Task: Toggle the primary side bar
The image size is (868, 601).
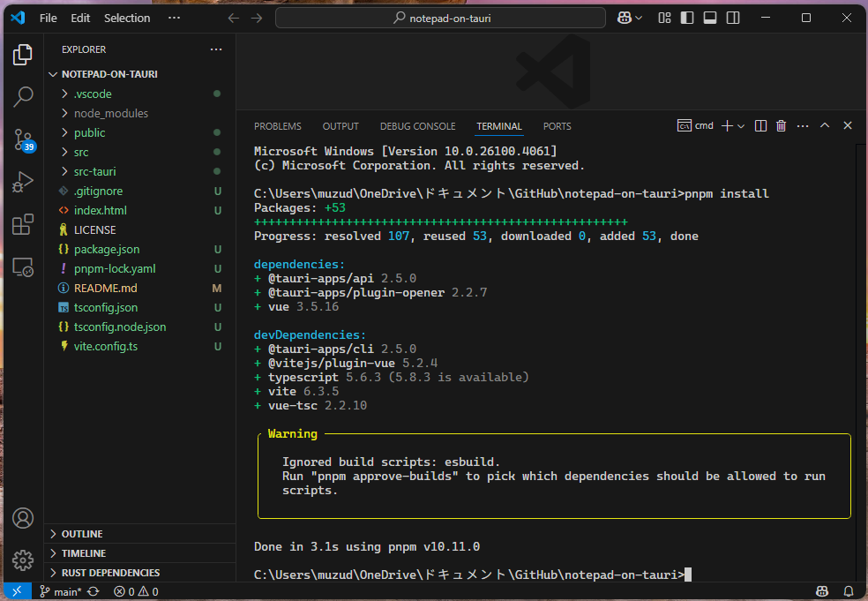Action: click(x=687, y=18)
